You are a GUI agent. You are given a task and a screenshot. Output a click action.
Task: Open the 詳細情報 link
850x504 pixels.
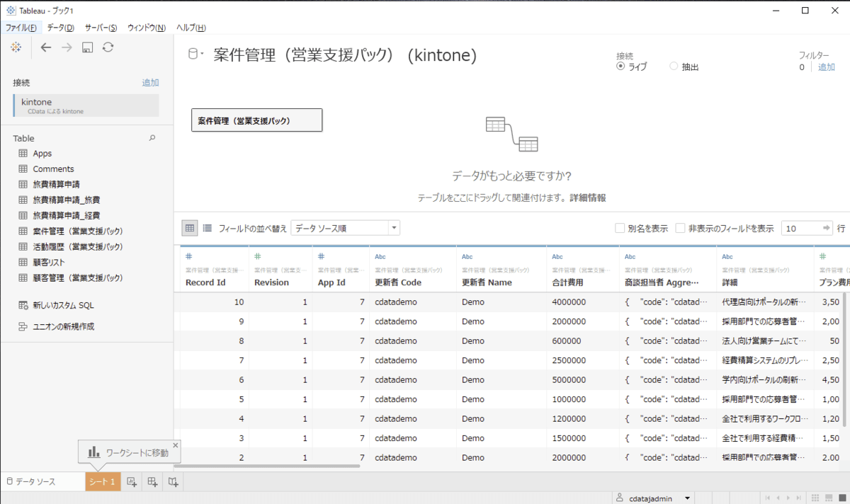click(589, 198)
